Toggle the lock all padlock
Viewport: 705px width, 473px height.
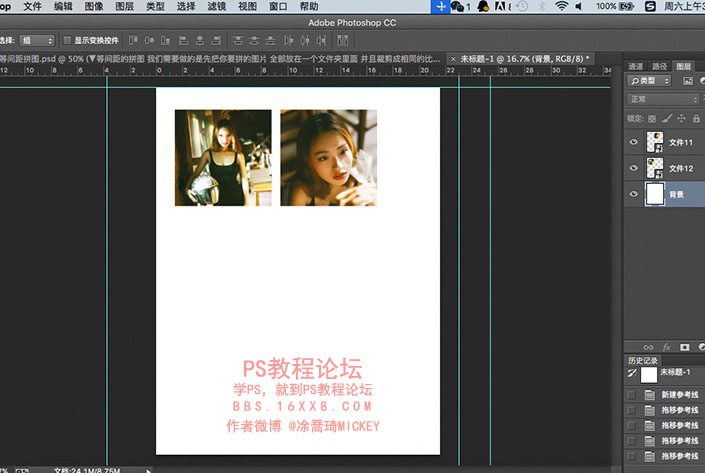pos(696,118)
